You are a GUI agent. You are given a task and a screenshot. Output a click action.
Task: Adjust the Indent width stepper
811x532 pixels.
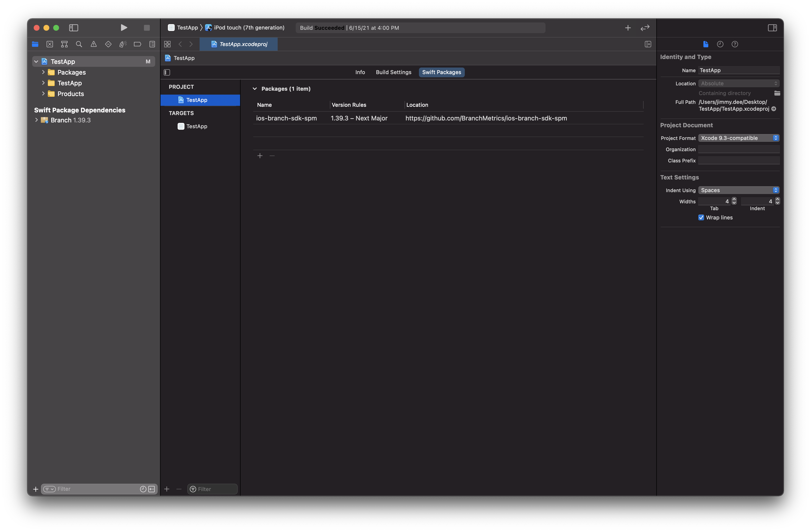pos(777,201)
